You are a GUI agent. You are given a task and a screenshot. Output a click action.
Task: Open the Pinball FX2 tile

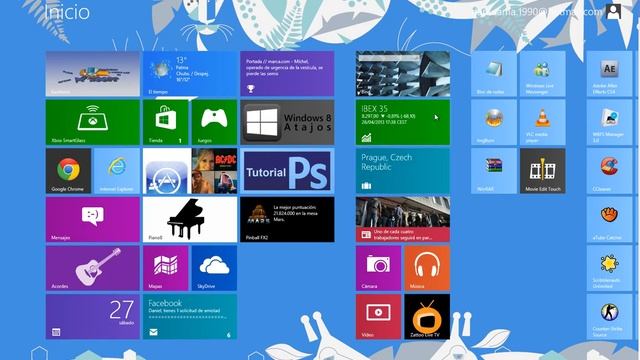287,220
